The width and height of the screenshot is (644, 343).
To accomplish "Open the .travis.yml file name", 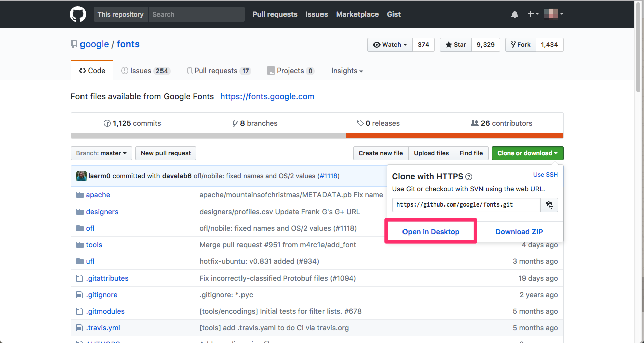I will coord(103,328).
